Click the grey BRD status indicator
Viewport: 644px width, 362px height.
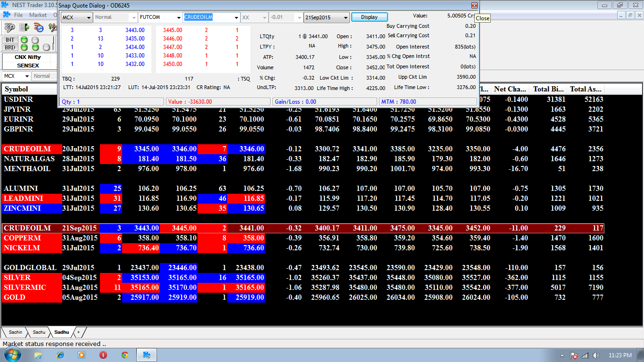click(x=46, y=47)
